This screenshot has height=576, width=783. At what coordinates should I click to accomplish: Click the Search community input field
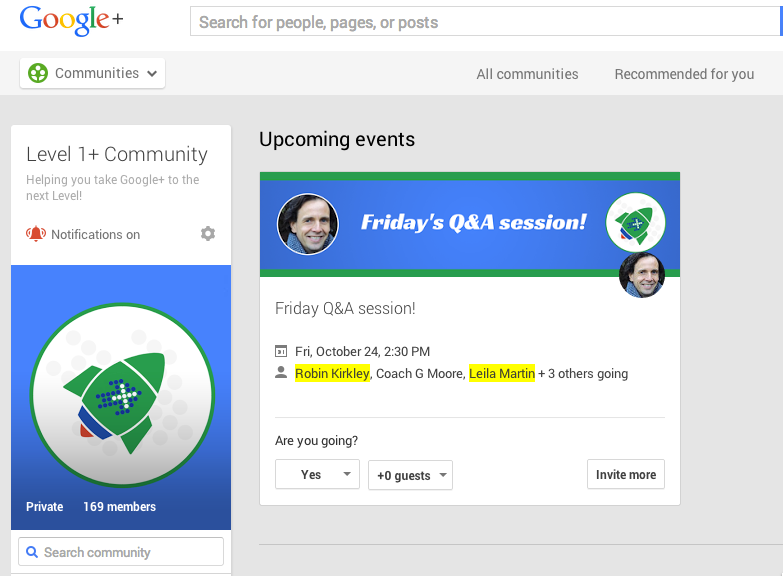pyautogui.click(x=121, y=552)
